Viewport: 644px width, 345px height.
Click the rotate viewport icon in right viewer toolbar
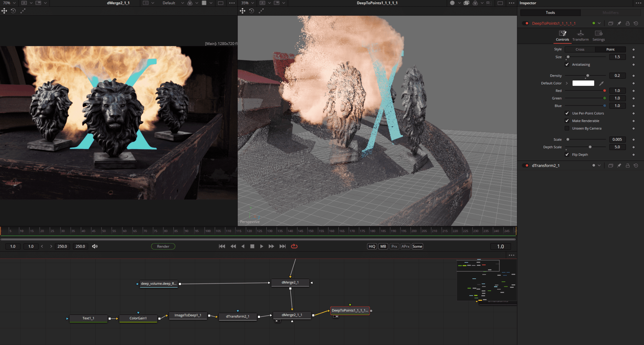252,11
